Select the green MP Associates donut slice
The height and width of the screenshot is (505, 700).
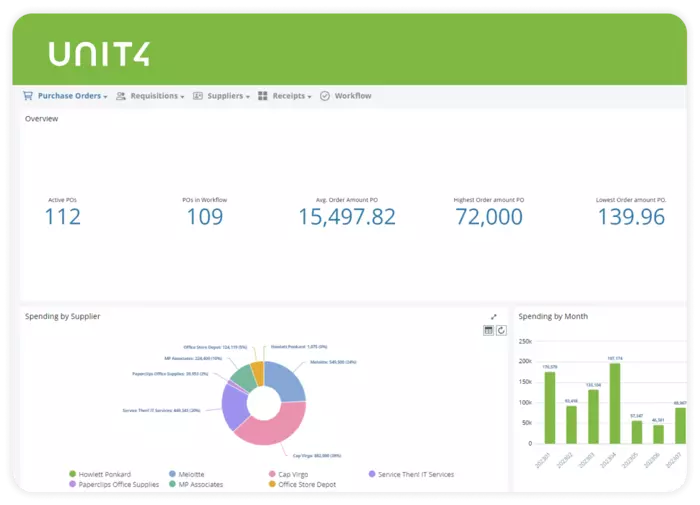[x=244, y=378]
